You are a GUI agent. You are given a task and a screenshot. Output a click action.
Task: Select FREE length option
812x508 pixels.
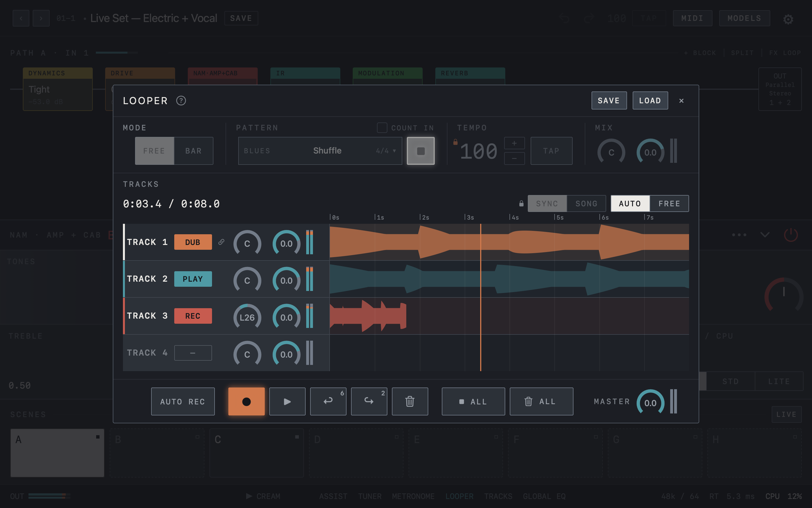coord(669,203)
